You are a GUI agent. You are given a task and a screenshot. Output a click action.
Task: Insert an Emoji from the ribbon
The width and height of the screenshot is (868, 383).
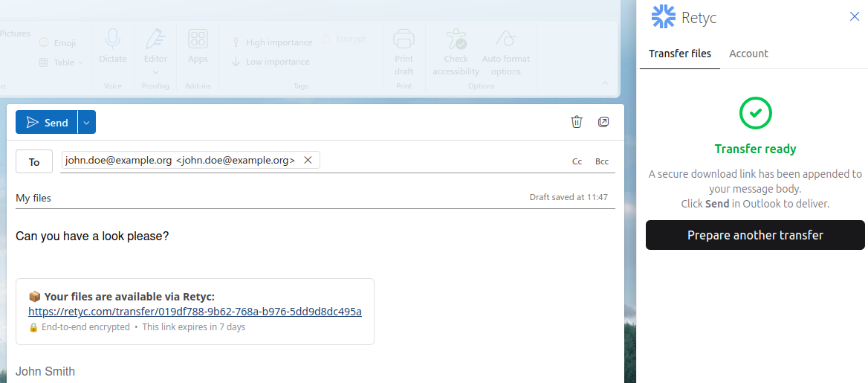tap(57, 42)
